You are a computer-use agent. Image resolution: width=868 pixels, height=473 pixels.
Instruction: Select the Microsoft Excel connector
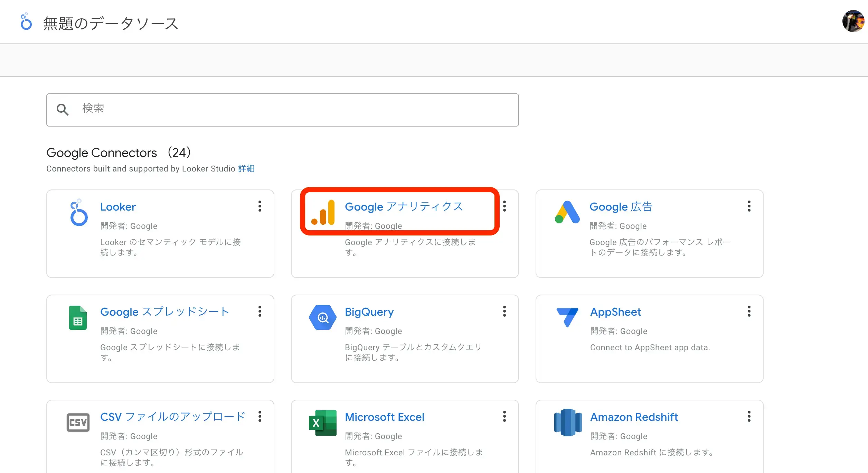(x=385, y=417)
